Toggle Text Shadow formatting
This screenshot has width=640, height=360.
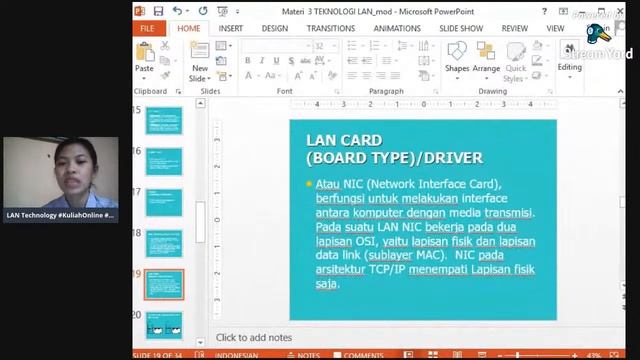click(x=291, y=61)
